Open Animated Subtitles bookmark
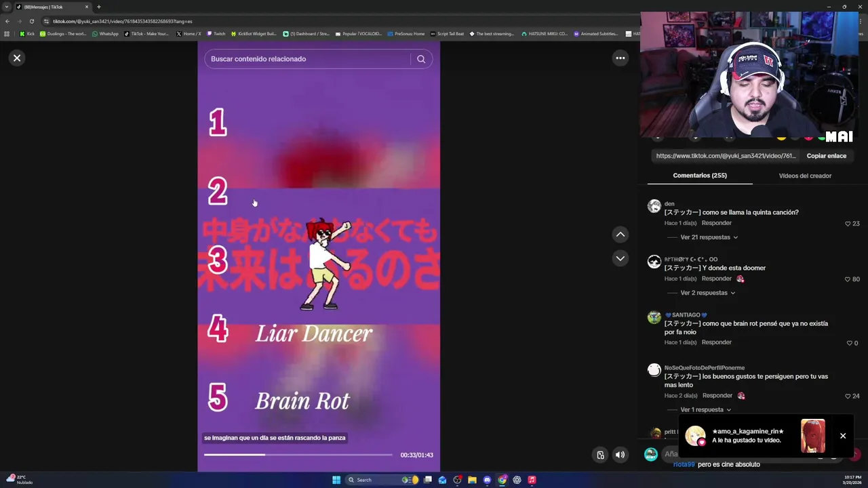Screen dimensions: 868x488 click(597, 34)
